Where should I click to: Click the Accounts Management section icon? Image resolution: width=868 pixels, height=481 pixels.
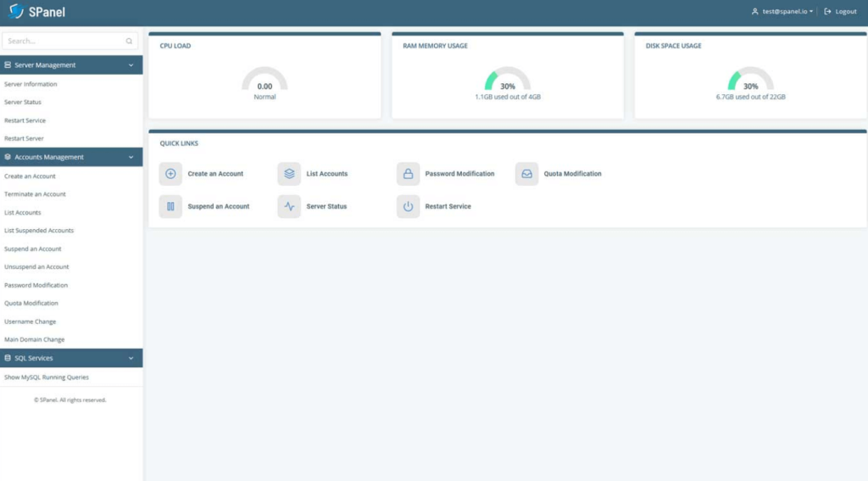8,157
